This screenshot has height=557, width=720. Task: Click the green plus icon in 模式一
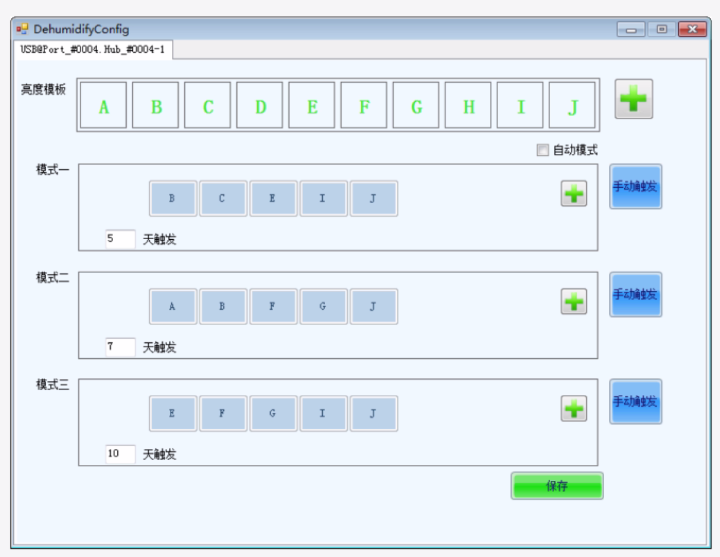point(574,194)
